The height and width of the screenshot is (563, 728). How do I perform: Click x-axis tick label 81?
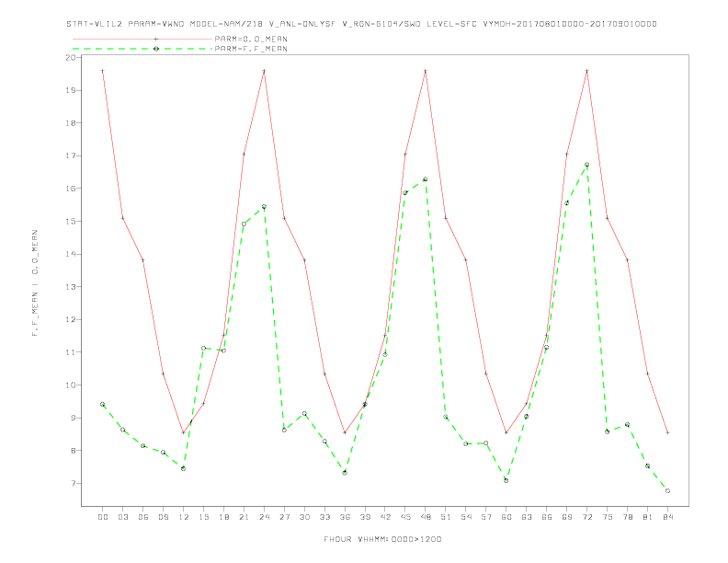pyautogui.click(x=648, y=517)
